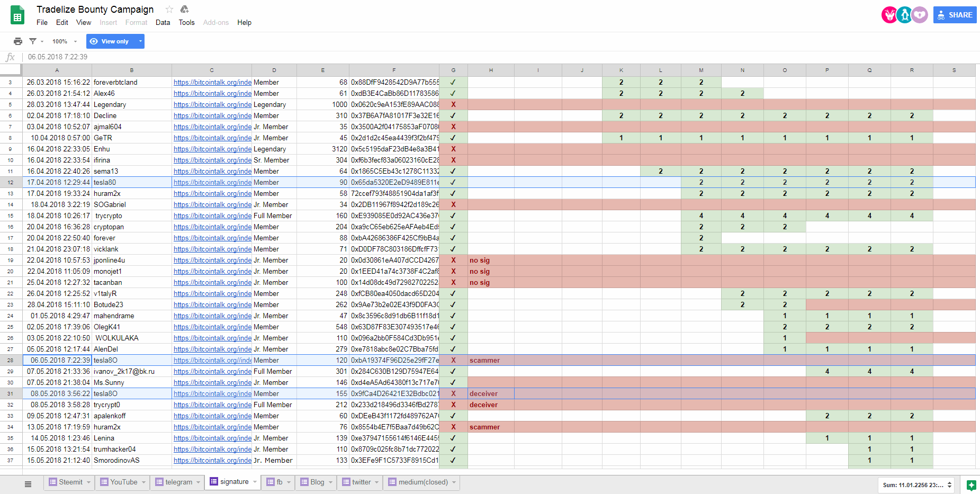Screen dimensions: 980x494
Task: Click the Explore button at bottom right
Action: (971, 485)
